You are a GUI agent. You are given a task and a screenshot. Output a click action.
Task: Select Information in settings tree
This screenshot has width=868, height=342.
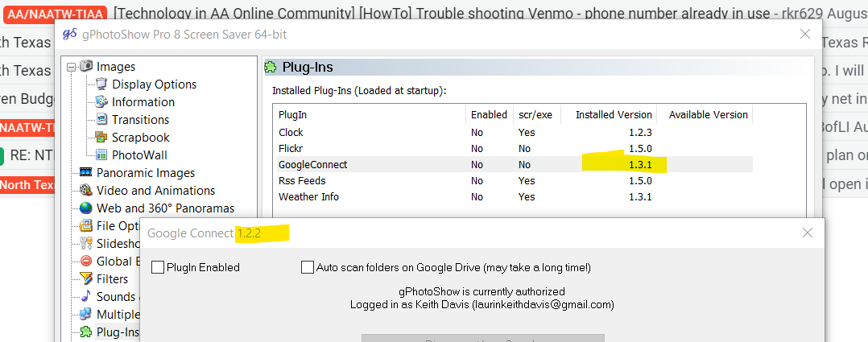pos(143,102)
